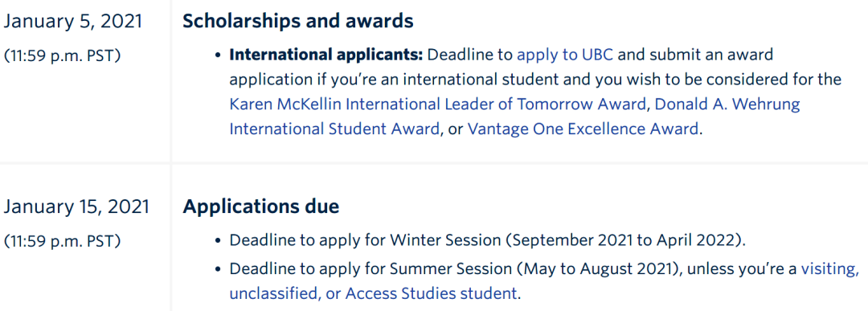Select the January 15, 2021 date text
The image size is (868, 311).
pyautogui.click(x=77, y=207)
